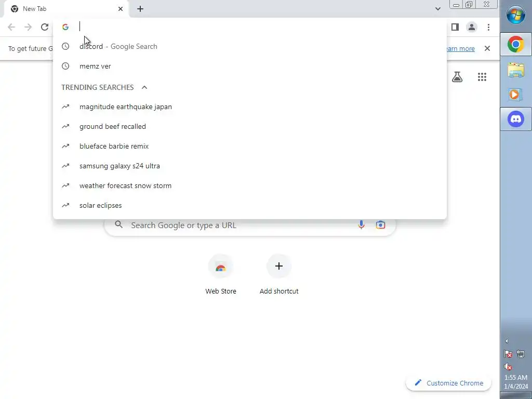Click the Customize Chrome button
532x399 pixels.
(x=448, y=383)
